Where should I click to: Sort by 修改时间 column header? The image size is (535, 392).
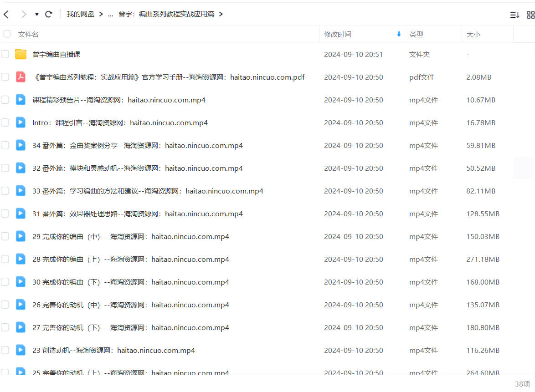click(x=337, y=35)
